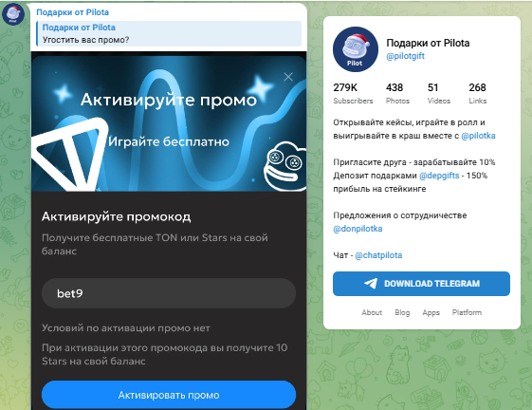Viewport: 532px width, 410px height.
Task: Open the @pilotgift username link
Action: point(405,56)
